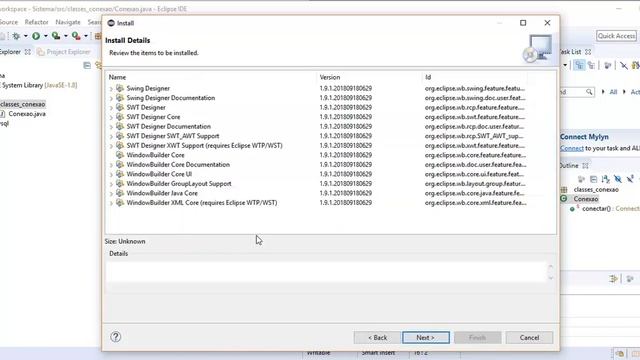This screenshot has width=640, height=360.
Task: Expand the SWT Designer row
Action: click(x=111, y=108)
